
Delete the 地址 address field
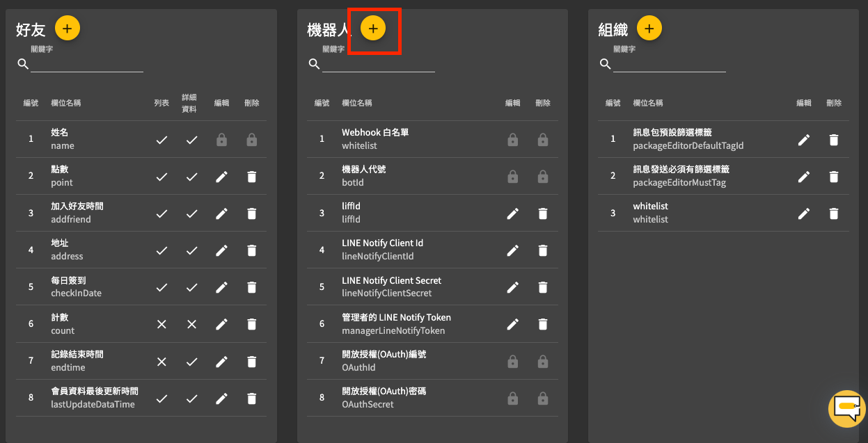252,250
